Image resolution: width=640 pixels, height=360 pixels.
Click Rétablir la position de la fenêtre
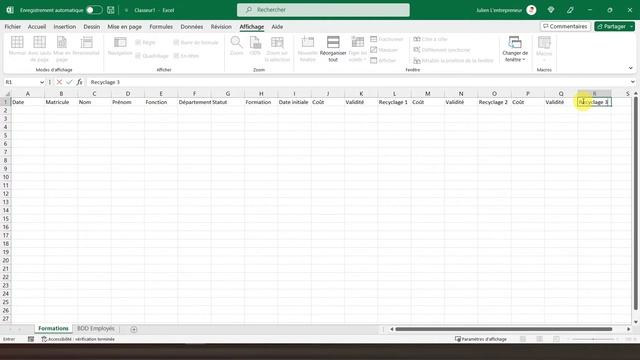coord(453,60)
